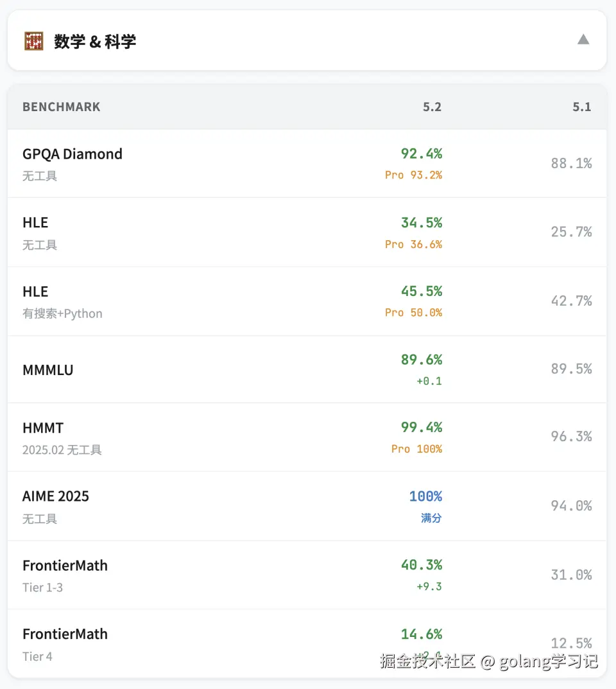
Task: Click the Pro 36.6% label
Action: tap(413, 244)
